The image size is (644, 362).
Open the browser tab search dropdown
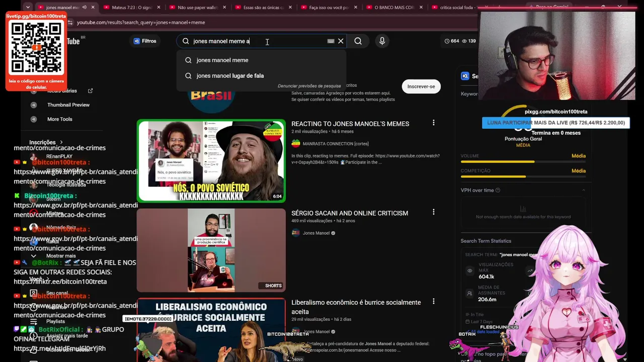coord(28,8)
